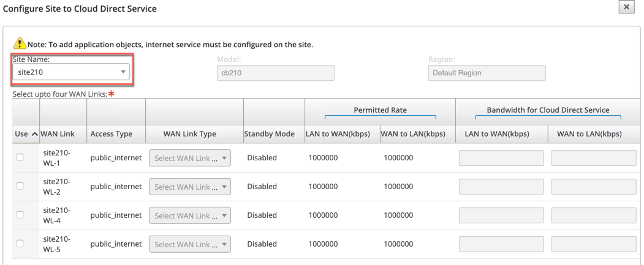Click WAN to LAN bandwidth field for site210-WL-2
The width and height of the screenshot is (644, 265).
(x=594, y=187)
